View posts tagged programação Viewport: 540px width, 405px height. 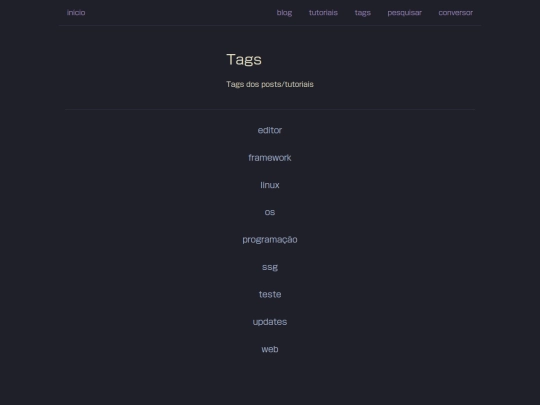(x=270, y=240)
